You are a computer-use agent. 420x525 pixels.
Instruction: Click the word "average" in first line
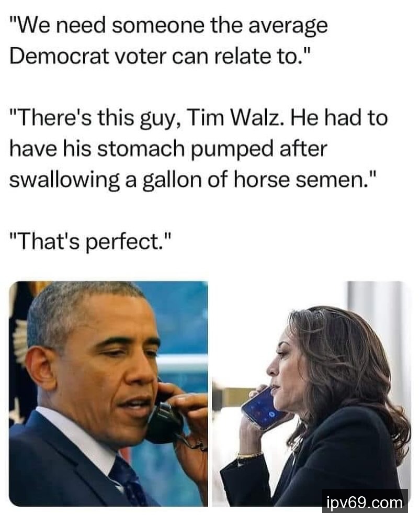[x=288, y=27]
